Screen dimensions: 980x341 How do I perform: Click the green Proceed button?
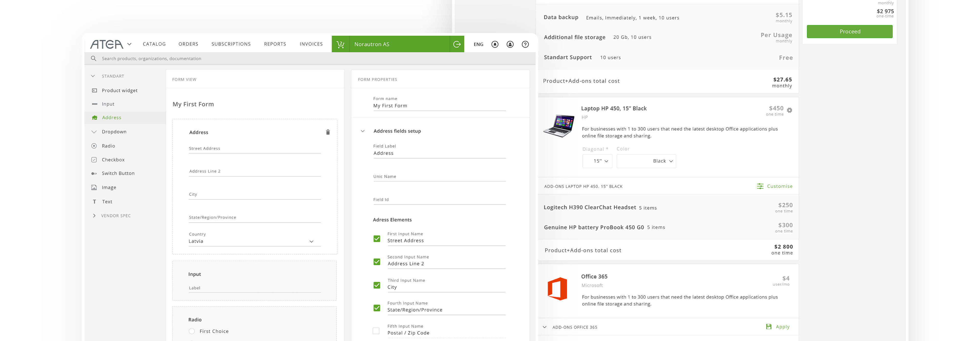point(850,32)
